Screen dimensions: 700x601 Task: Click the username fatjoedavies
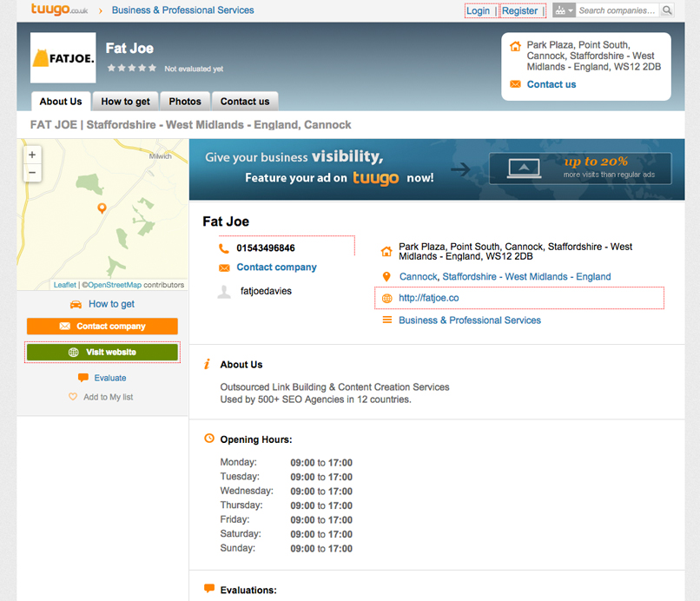(266, 291)
